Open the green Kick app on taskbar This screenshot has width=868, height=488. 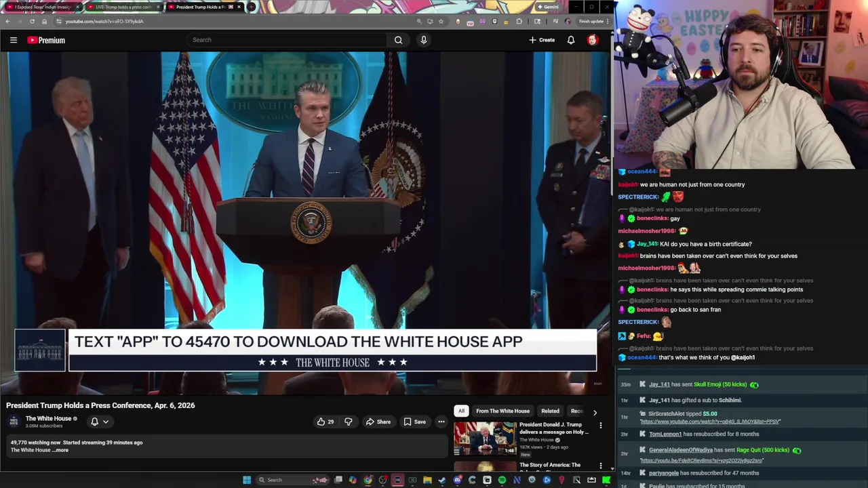coord(606,480)
